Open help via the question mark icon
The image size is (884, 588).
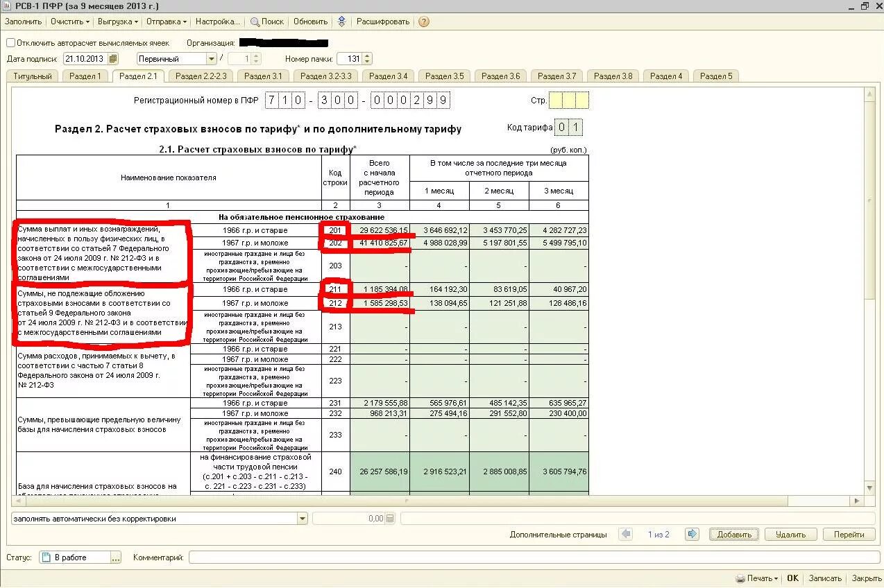424,21
